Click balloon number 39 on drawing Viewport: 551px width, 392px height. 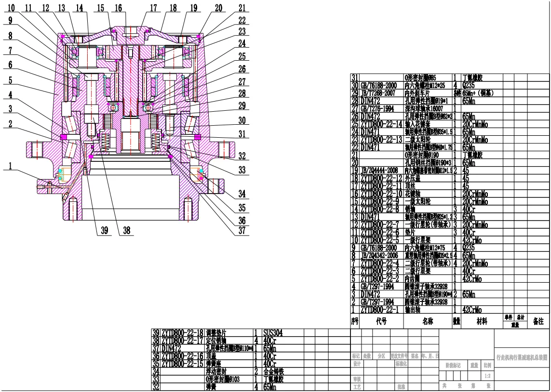pyautogui.click(x=105, y=231)
